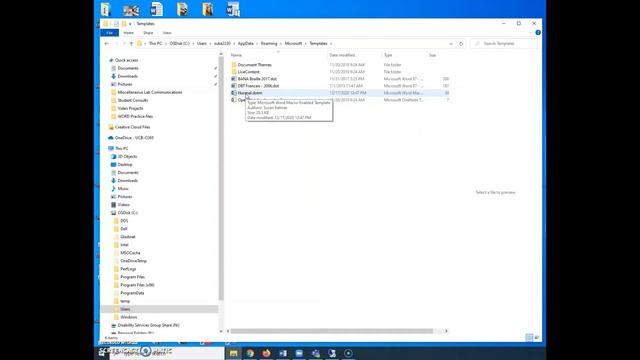Image resolution: width=640 pixels, height=360 pixels.
Task: Click the Document Themes folder icon
Action: coord(233,65)
